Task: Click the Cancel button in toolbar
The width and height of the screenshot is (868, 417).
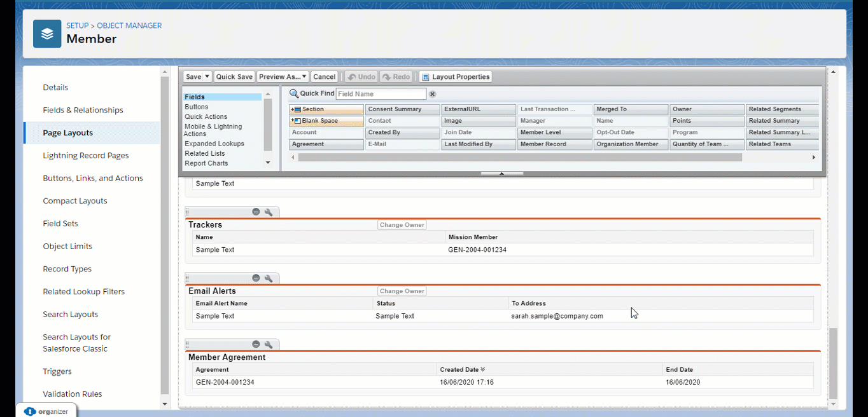Action: (x=324, y=77)
